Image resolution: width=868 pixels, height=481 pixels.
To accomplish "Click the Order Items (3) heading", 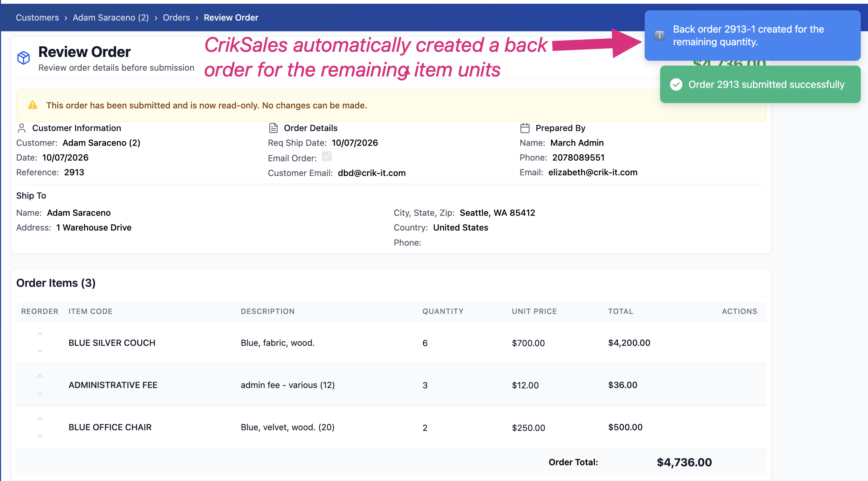I will (56, 283).
